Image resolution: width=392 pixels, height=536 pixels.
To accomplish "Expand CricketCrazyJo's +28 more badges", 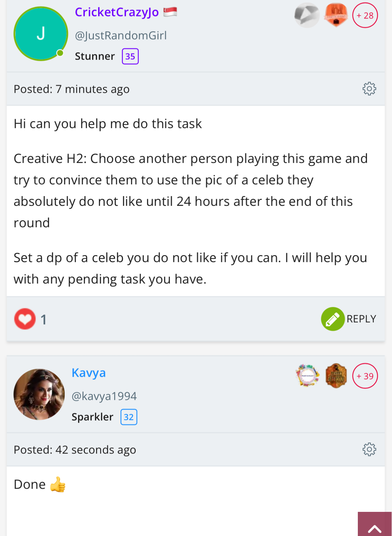I will tap(365, 15).
